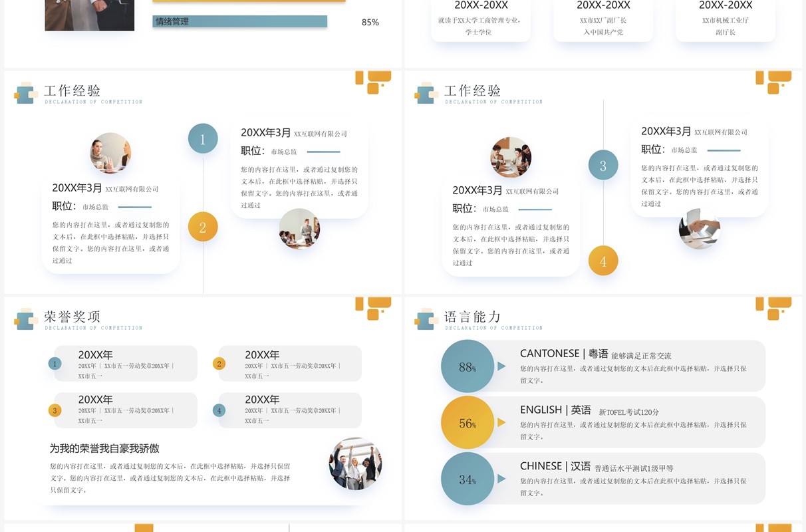Click the 语言能力 slide title
806x532 pixels.
(473, 317)
